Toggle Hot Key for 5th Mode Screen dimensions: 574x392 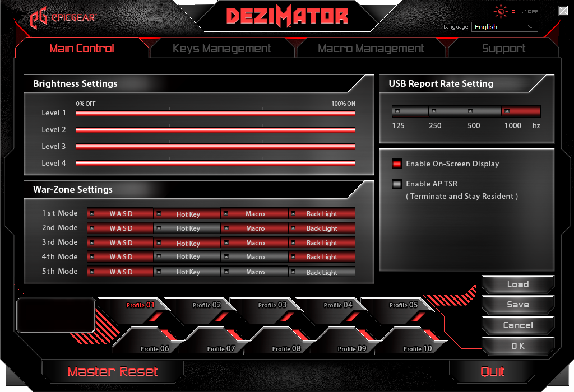[187, 272]
